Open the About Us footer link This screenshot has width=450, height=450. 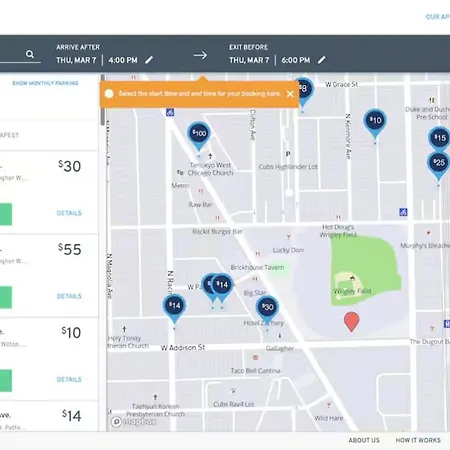click(x=364, y=440)
